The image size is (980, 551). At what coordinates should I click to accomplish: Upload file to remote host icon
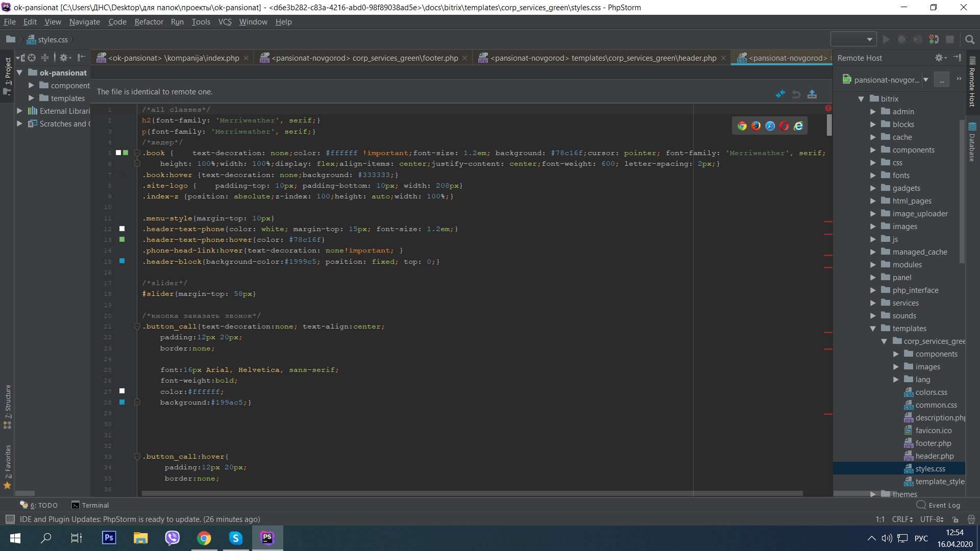[812, 94]
